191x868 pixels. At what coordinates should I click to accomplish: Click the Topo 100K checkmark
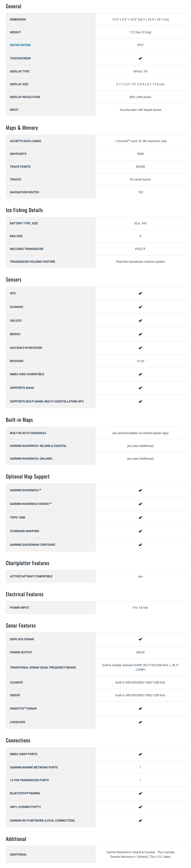tap(140, 518)
